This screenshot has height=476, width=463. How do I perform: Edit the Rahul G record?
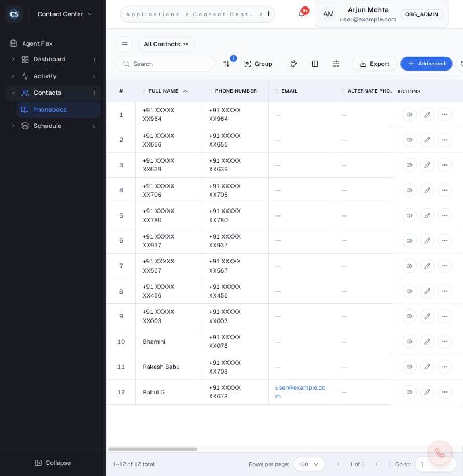tap(427, 392)
